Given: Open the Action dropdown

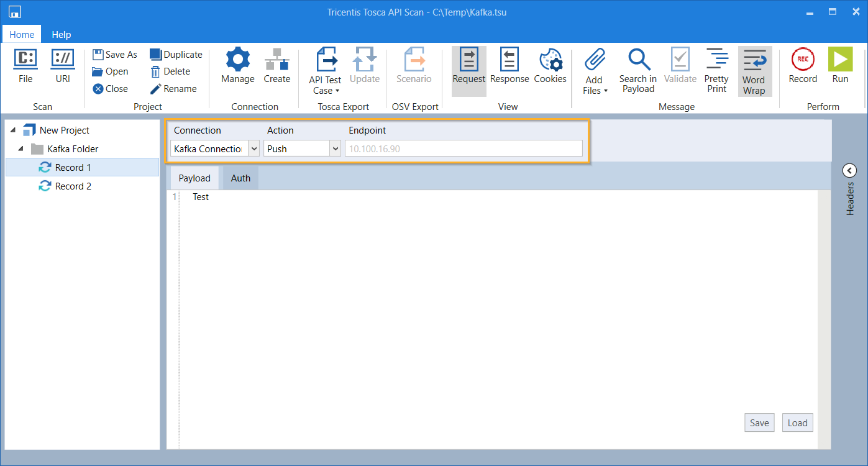Looking at the screenshot, I should pos(335,149).
